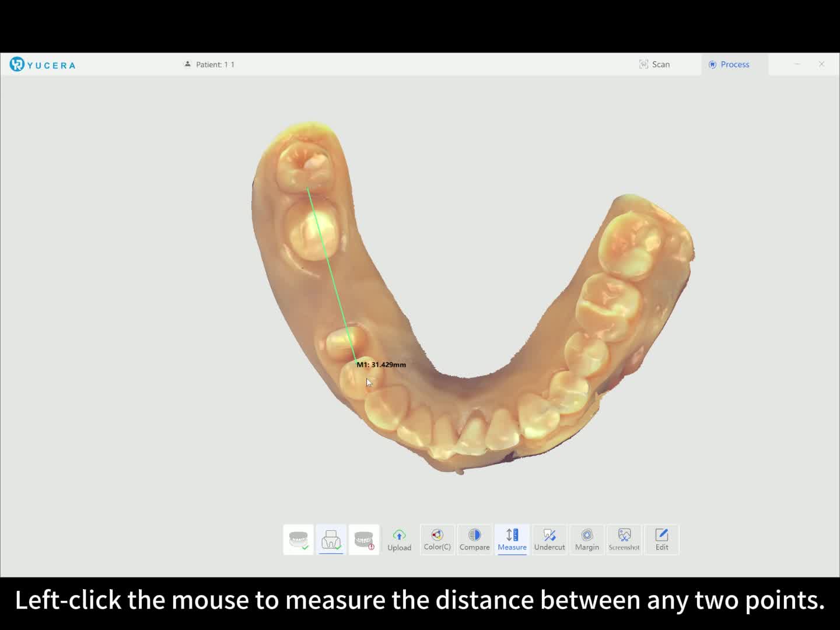Click the Upload cloud button
This screenshot has height=630, width=840.
click(x=400, y=540)
